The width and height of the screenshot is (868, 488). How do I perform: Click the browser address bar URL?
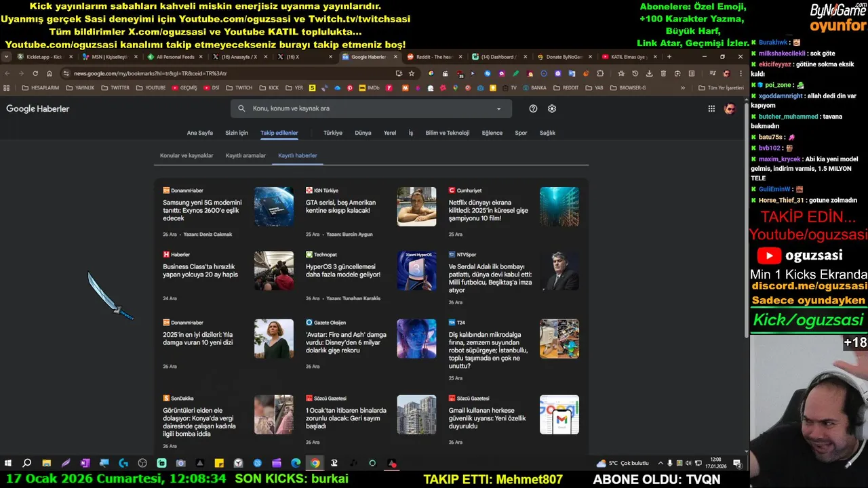(151, 73)
